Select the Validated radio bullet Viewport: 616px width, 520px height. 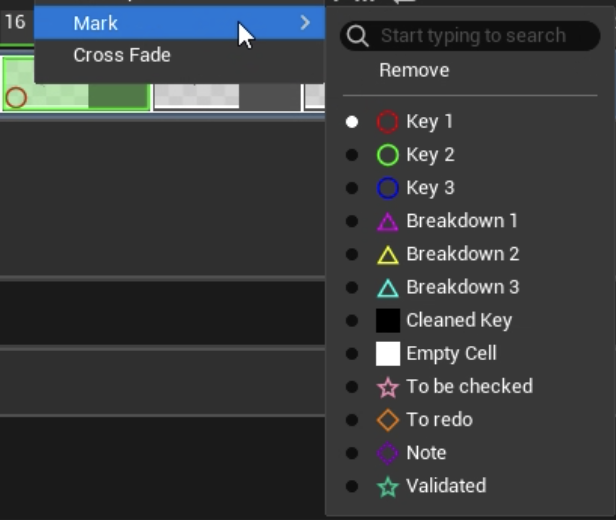coord(352,486)
